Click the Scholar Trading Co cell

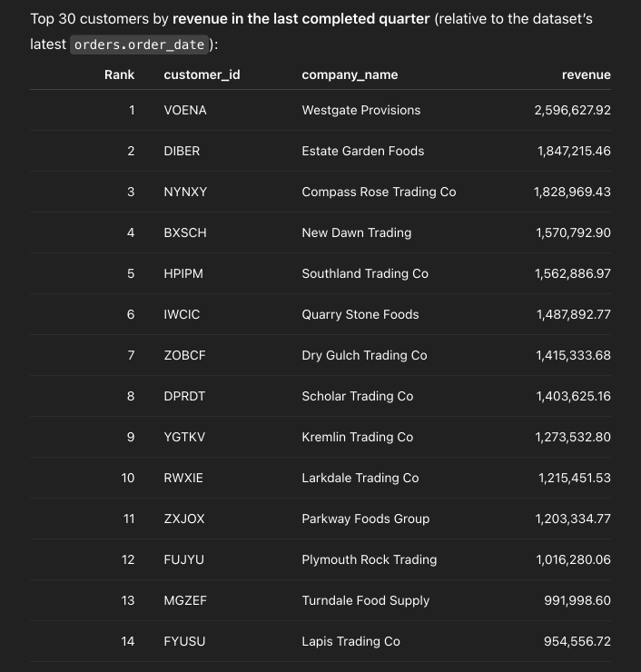pos(357,396)
